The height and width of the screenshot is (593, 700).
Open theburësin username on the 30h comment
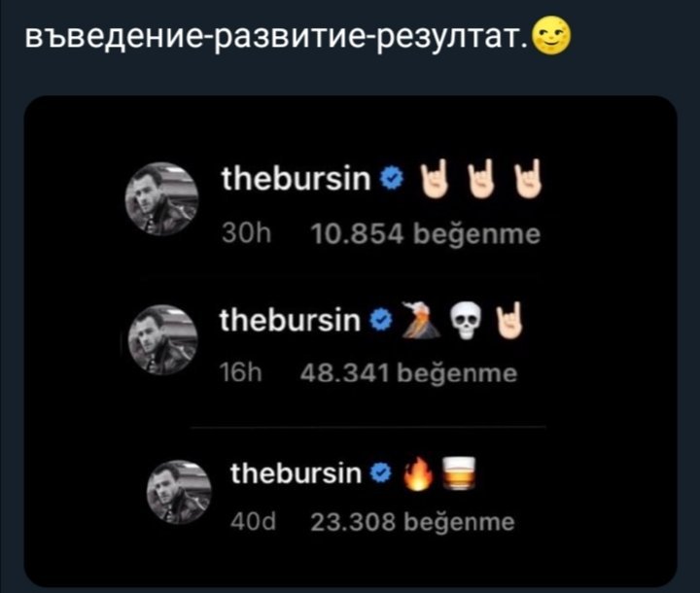coord(296,179)
